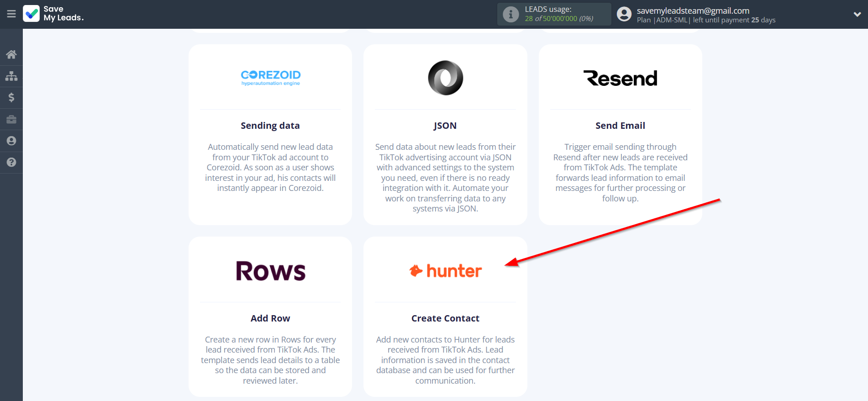Open billing dollar icon
This screenshot has height=401, width=868.
11,97
